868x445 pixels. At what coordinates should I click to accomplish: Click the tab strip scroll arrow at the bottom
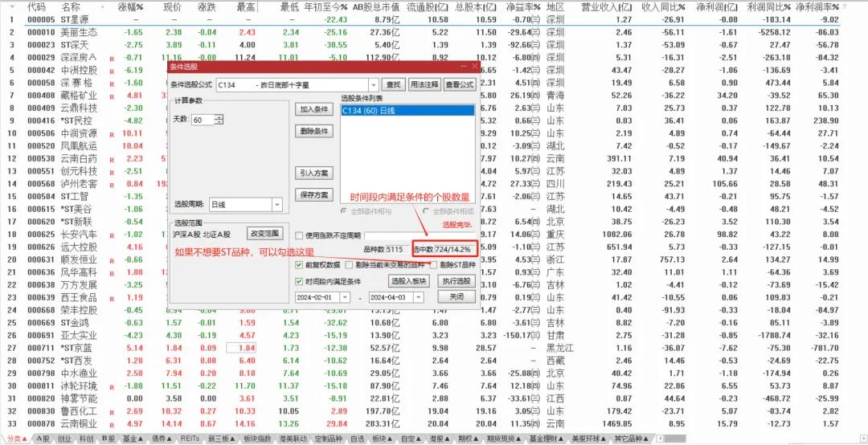point(659,439)
